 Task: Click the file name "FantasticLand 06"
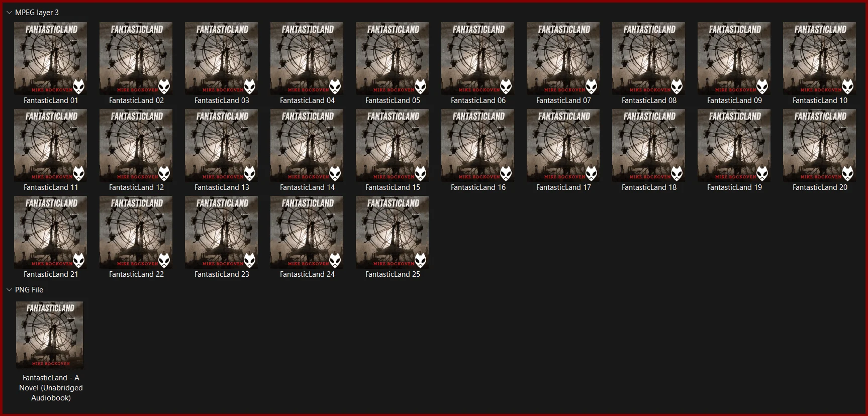click(478, 100)
